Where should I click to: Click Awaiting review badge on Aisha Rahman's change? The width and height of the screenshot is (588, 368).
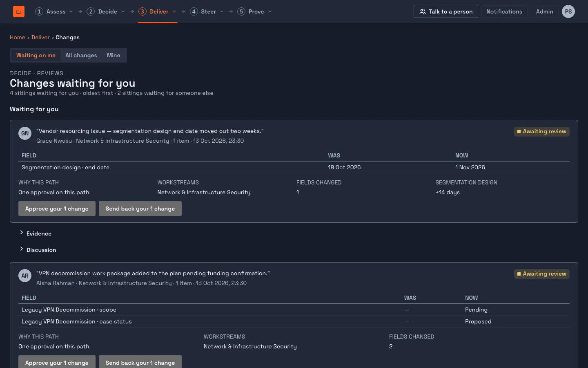pyautogui.click(x=542, y=274)
